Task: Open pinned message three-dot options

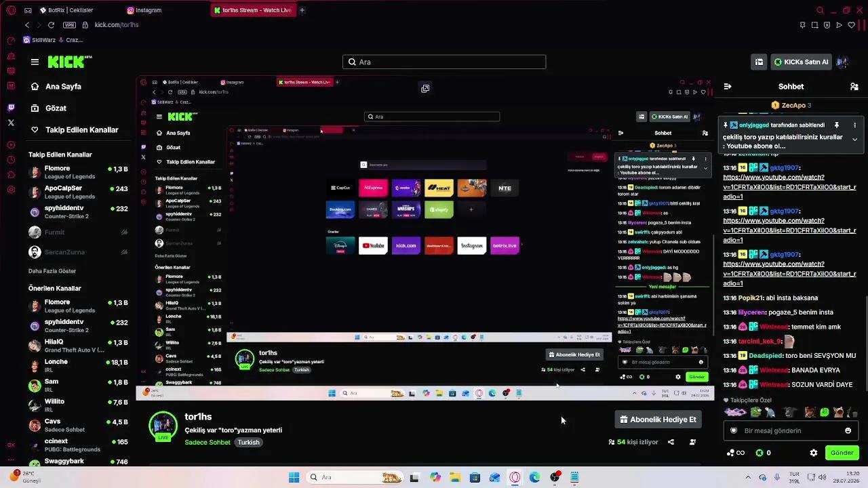Action: pos(854,125)
